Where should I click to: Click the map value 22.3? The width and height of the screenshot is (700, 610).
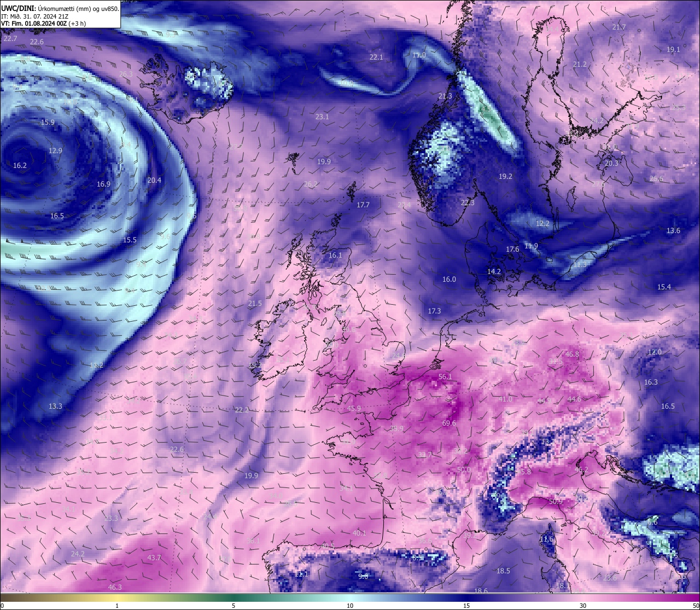(468, 202)
